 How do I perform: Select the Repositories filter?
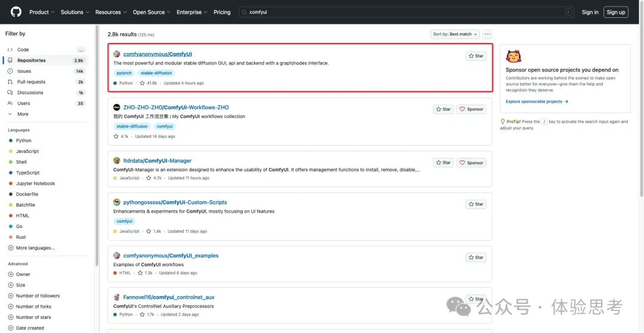click(46, 60)
